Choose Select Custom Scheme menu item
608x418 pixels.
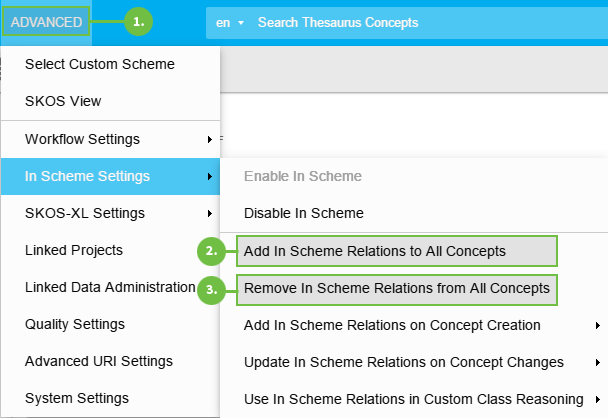point(100,64)
